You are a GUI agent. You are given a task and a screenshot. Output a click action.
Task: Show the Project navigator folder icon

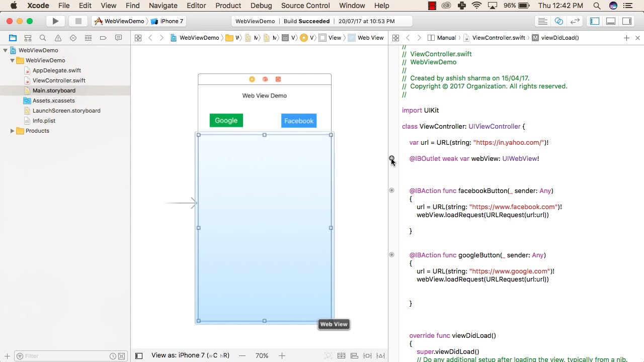13,38
